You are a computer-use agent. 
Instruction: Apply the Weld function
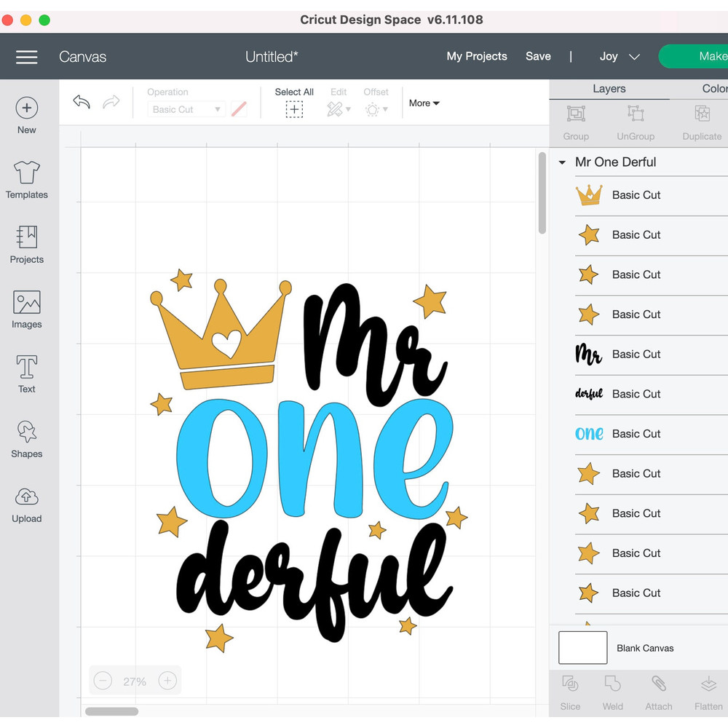pos(612,692)
